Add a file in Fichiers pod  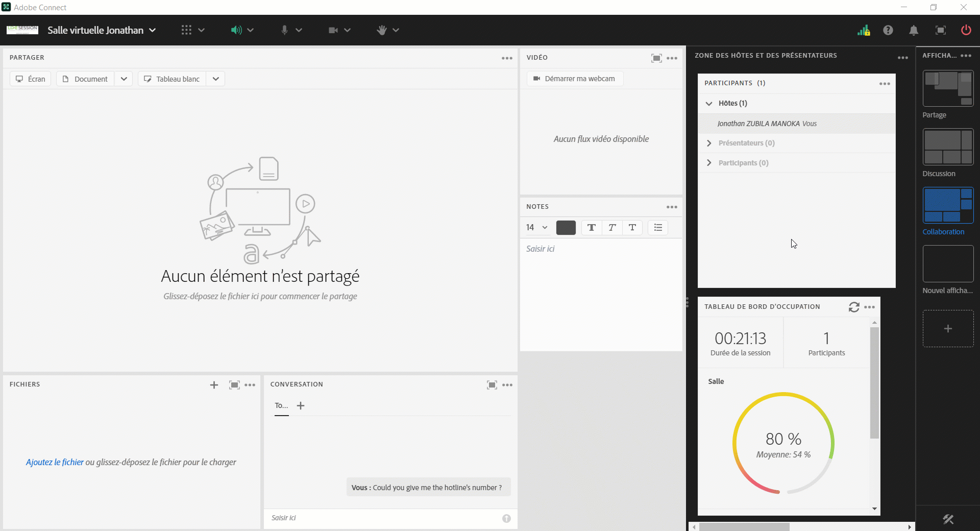(x=214, y=385)
